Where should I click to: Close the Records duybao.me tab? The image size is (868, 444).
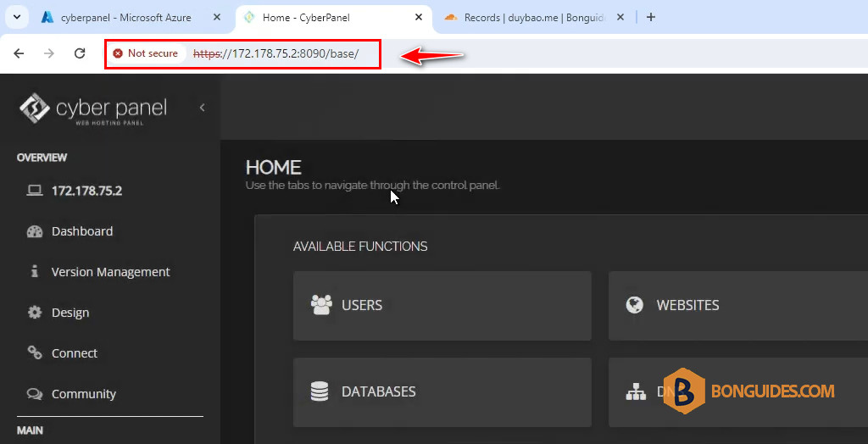(x=620, y=18)
